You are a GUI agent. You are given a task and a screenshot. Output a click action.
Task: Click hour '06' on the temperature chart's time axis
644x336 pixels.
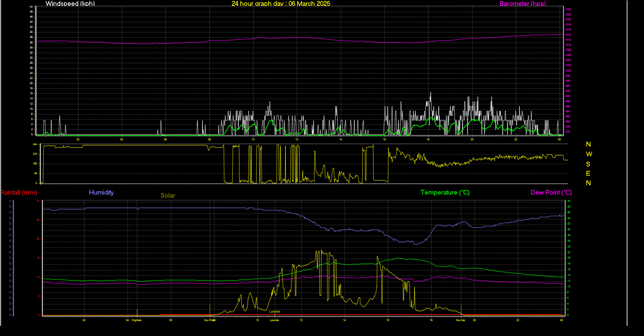tap(171, 320)
